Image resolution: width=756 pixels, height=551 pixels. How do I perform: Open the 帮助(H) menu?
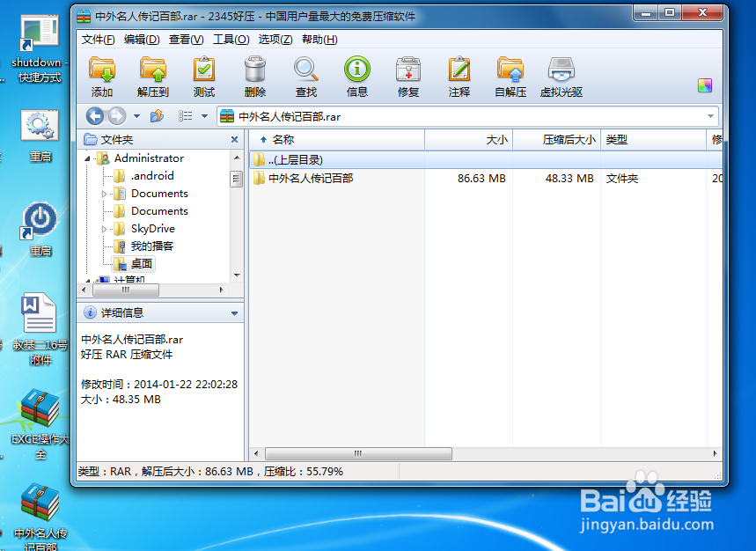tap(319, 40)
